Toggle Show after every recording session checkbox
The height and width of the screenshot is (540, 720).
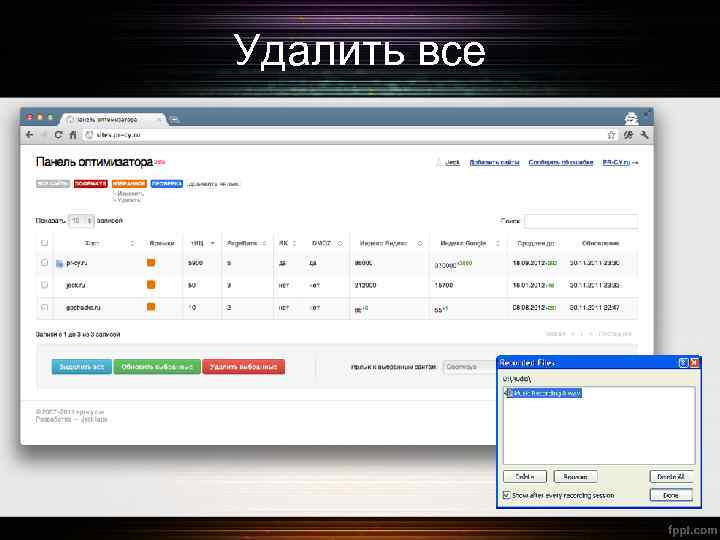506,495
